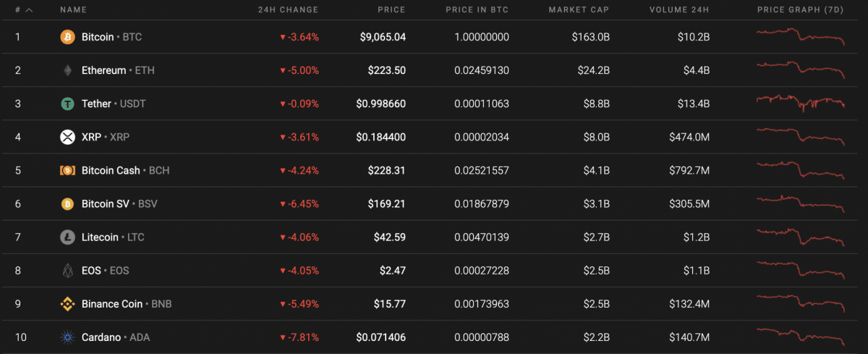Screen dimensions: 868x354
Task: Click the Bitcoin Cash logo icon
Action: 67,170
